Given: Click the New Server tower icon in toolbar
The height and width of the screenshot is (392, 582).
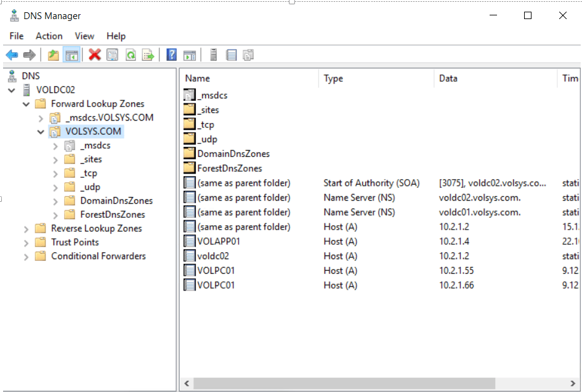Looking at the screenshot, I should coord(214,55).
